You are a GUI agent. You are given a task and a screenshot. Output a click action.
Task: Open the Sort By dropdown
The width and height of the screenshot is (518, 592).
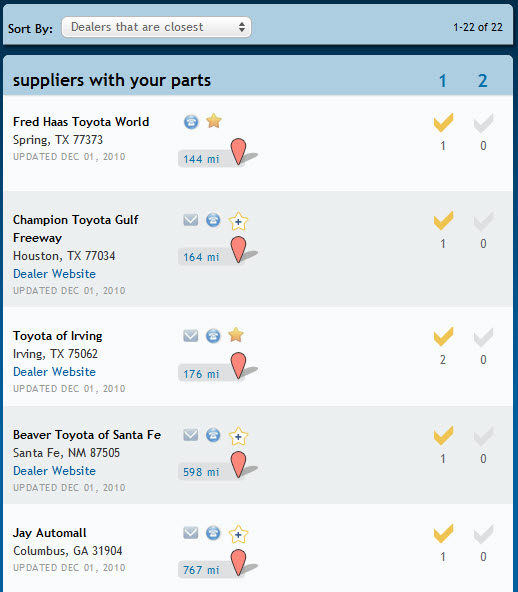click(156, 27)
